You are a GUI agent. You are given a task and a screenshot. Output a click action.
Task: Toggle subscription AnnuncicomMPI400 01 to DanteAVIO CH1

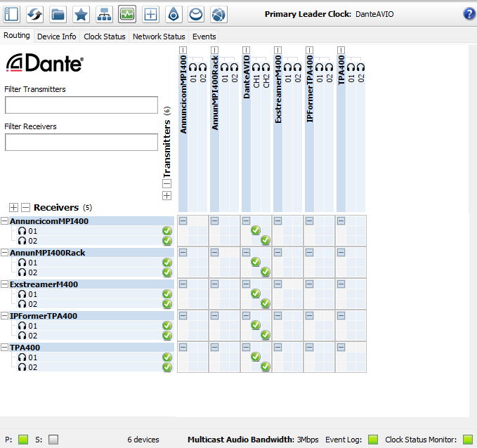[x=256, y=230]
